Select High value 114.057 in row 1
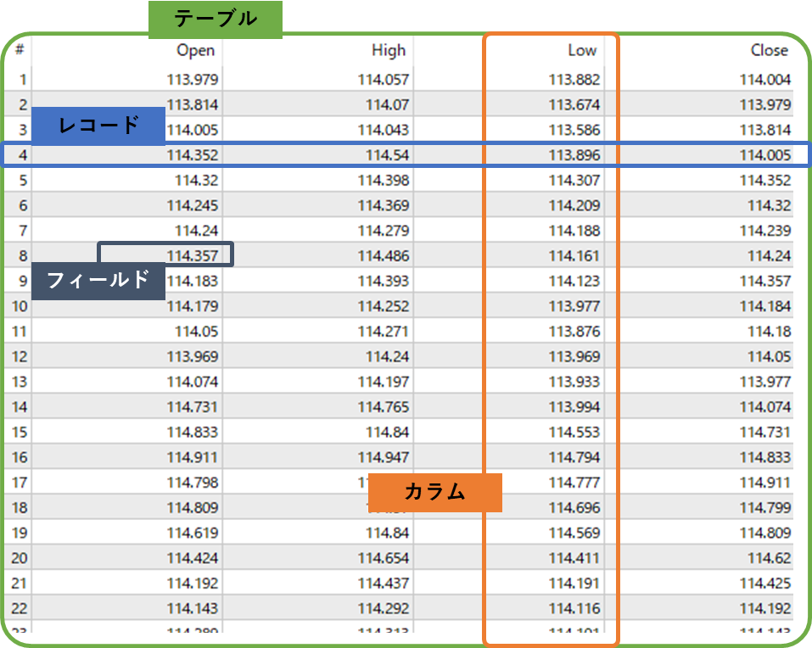Screen dimensions: 812x648 384,80
